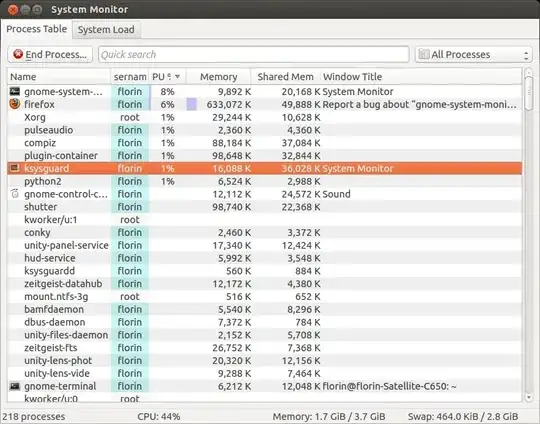Click the End Process button
Screen dimensions: 540x424
click(x=50, y=54)
